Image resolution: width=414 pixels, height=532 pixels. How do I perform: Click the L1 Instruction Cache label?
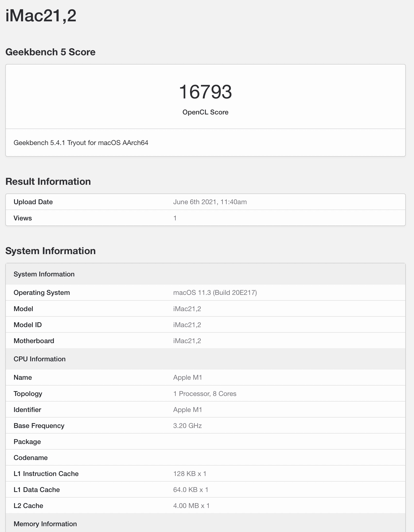[x=46, y=474]
